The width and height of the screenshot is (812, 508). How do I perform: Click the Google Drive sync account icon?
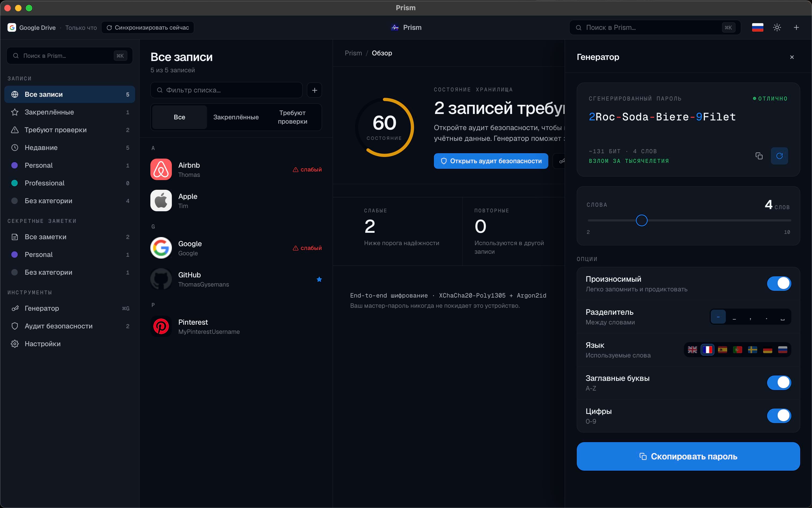point(12,27)
